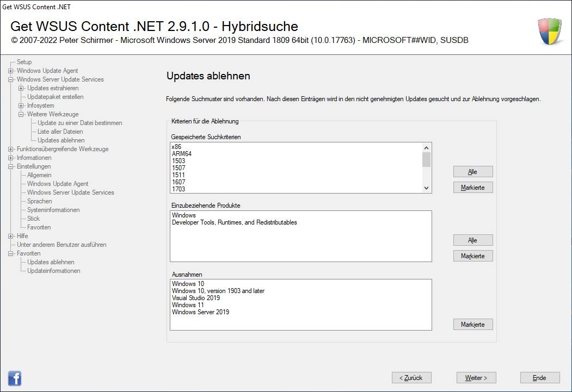Screen dimensions: 572x392
Task: Expand the Hilfe tree node
Action: [10, 236]
